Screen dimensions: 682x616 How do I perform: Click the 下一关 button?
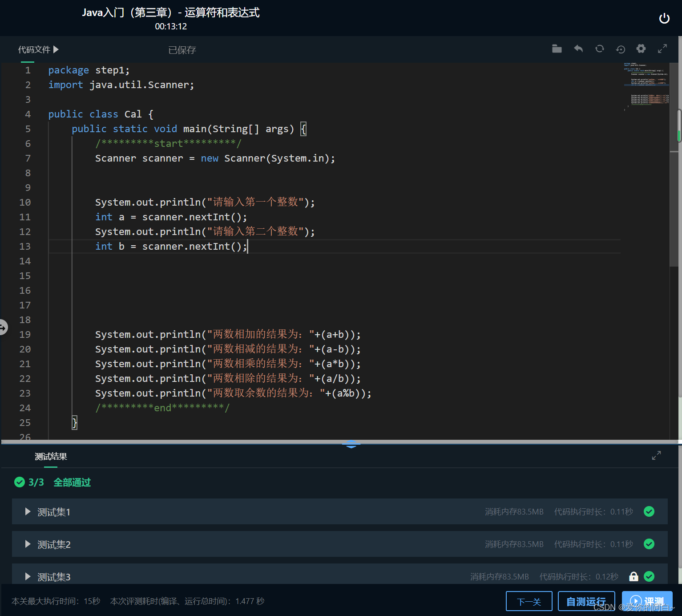pos(529,601)
